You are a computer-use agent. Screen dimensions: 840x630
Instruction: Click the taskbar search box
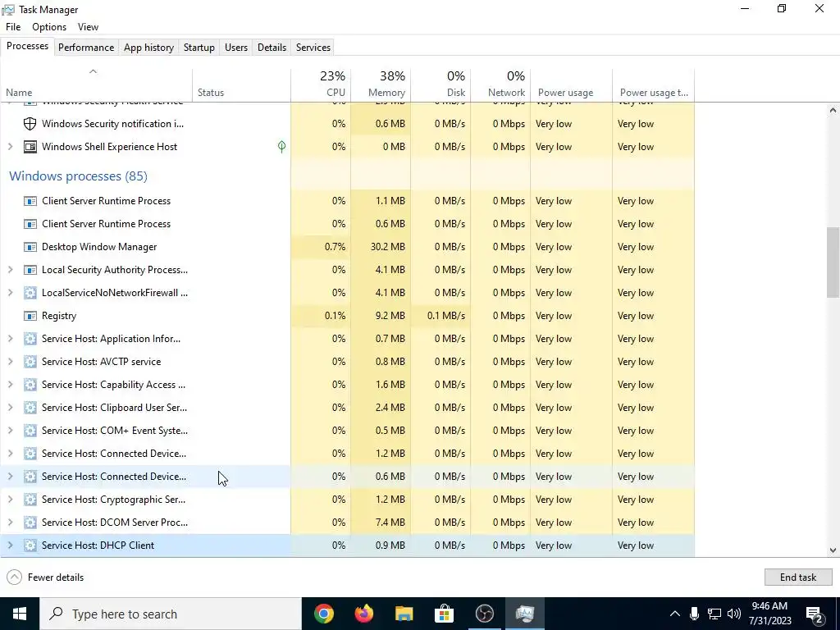[x=171, y=614]
